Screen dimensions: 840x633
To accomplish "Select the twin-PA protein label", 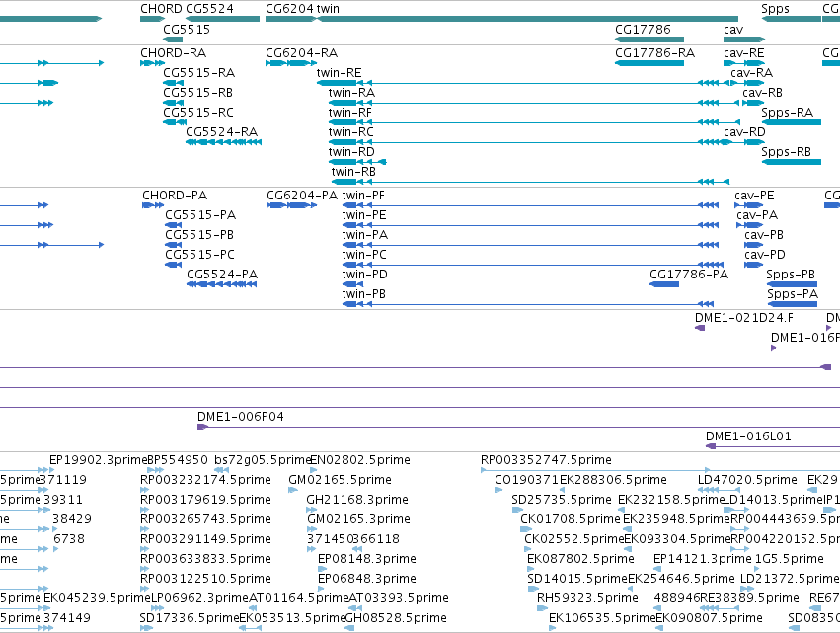I will pyautogui.click(x=365, y=235).
